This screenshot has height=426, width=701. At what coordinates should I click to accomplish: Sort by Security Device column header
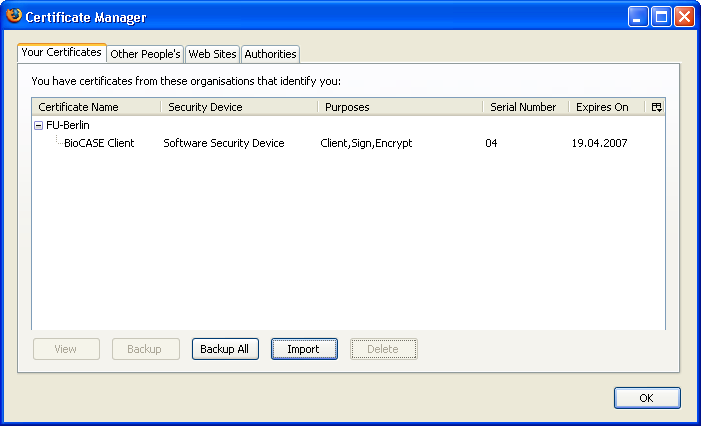point(238,107)
